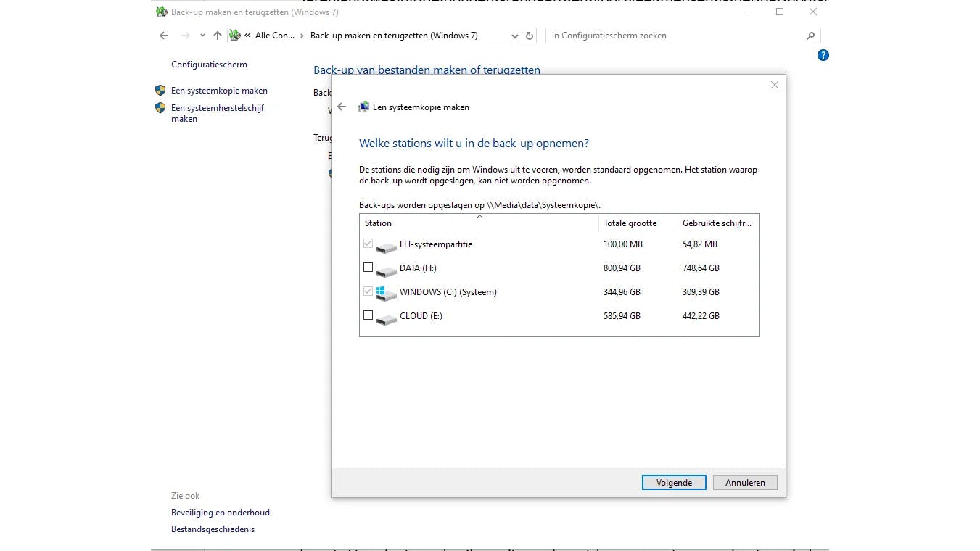Click the 344,96 GB total size value

coord(622,292)
